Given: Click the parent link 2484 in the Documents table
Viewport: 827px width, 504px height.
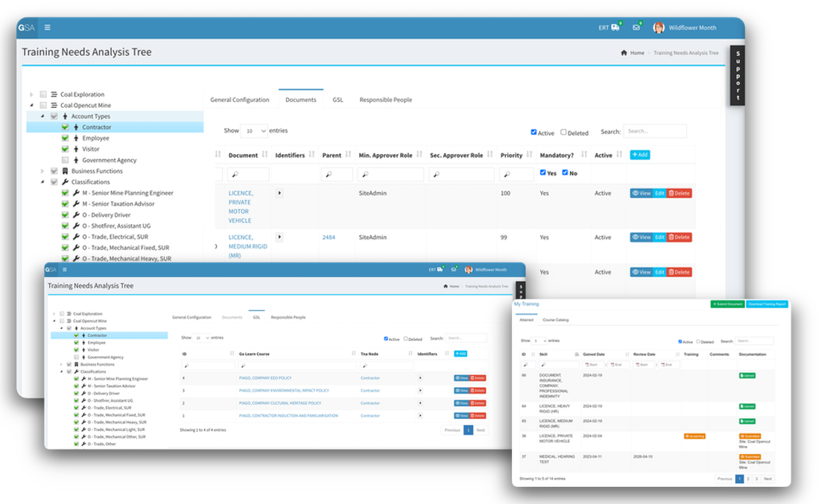Looking at the screenshot, I should tap(329, 237).
